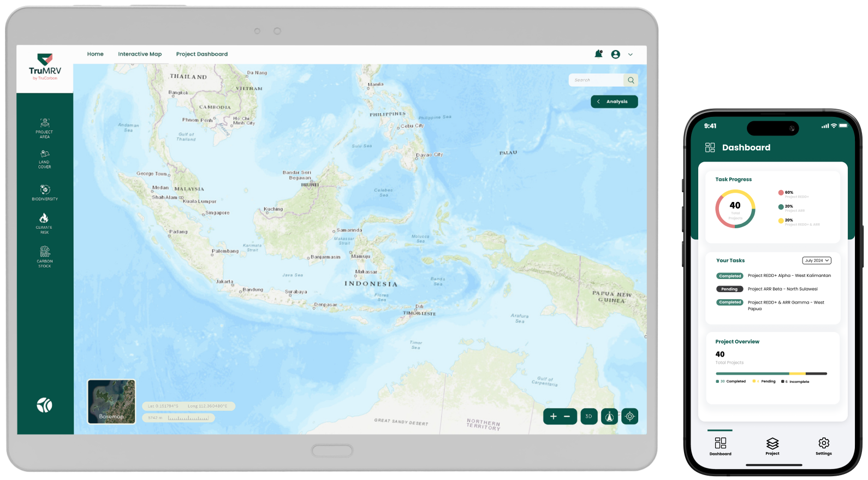Open the Biodiversity layer icon

tap(45, 189)
